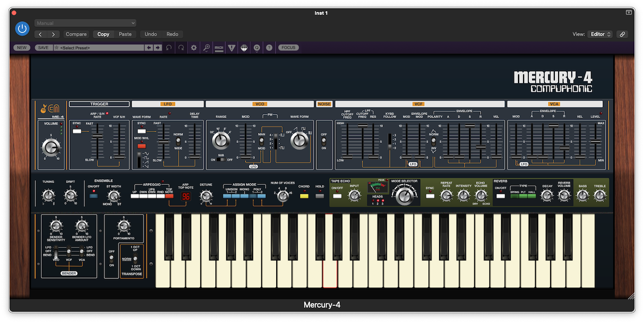
Task: Select the arpeggio UP button
Action: (135, 196)
